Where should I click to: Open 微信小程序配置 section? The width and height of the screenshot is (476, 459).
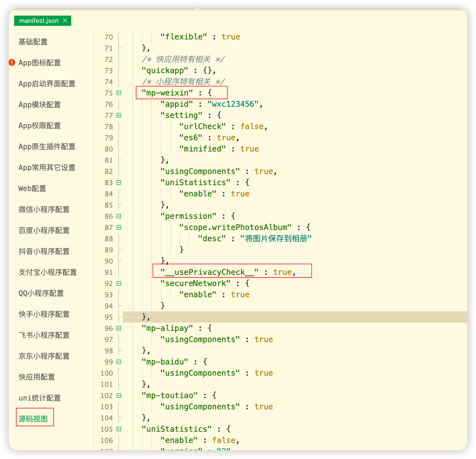click(x=44, y=210)
